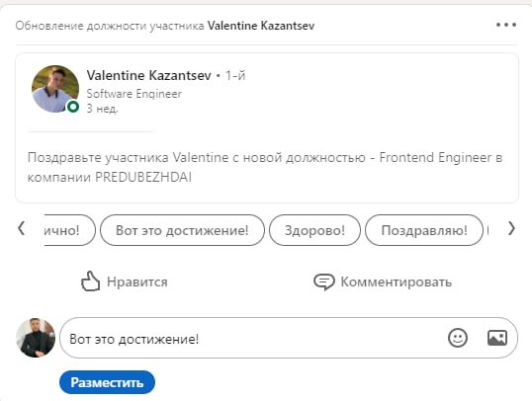
Task: Choose the partially hidden 'ично!' reply chip
Action: pyautogui.click(x=69, y=230)
